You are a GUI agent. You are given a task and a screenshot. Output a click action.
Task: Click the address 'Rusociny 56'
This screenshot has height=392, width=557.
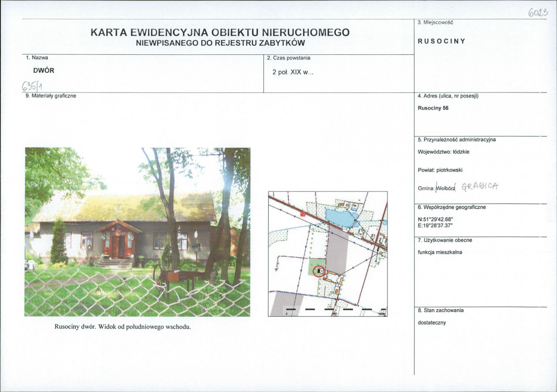click(433, 108)
